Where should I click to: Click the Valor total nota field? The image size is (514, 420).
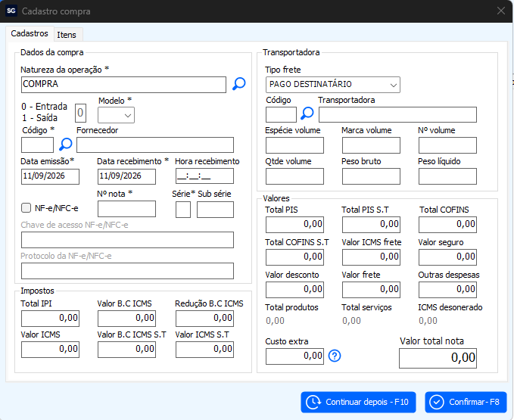tap(438, 358)
